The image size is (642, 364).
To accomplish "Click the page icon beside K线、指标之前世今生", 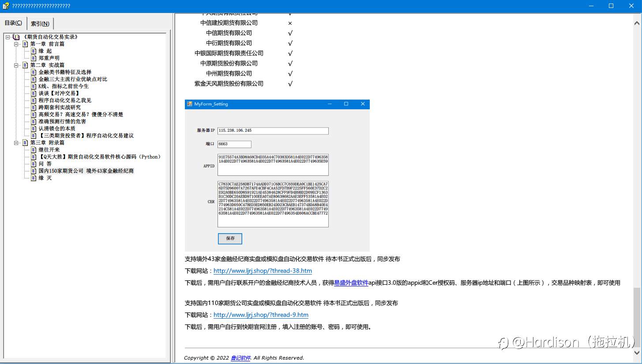I will [x=34, y=86].
